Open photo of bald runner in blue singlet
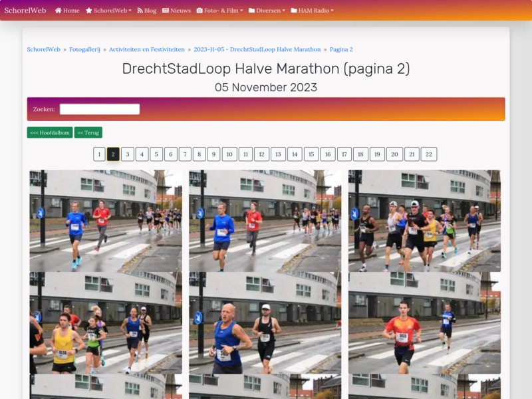 265,323
